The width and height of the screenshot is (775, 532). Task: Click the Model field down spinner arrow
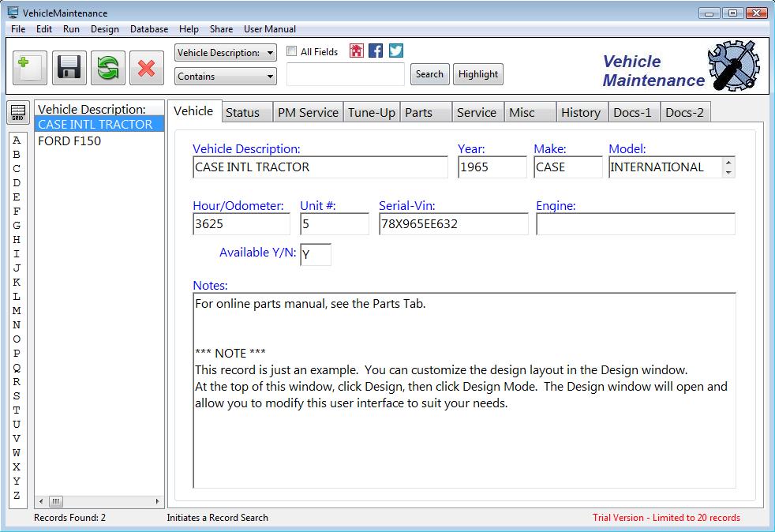point(728,172)
